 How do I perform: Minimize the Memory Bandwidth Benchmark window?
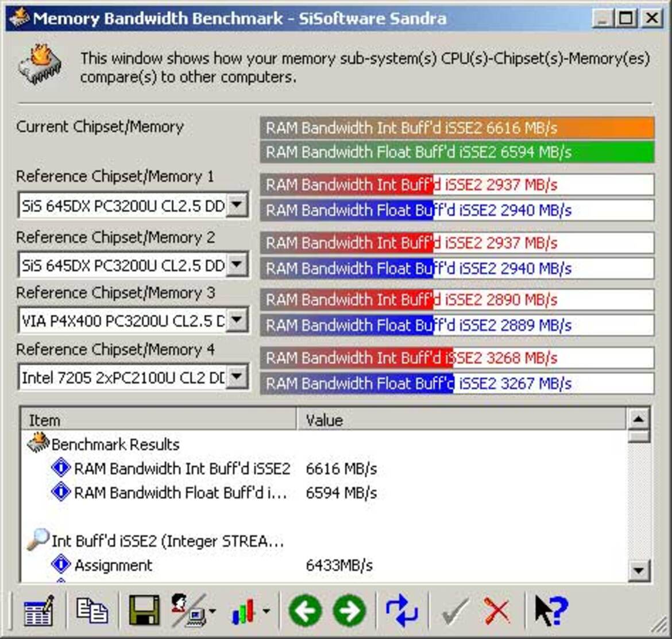pos(603,18)
